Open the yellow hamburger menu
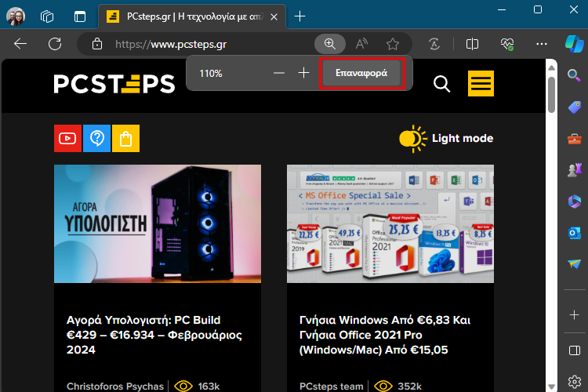Viewport: 588px width, 392px height. 481,83
